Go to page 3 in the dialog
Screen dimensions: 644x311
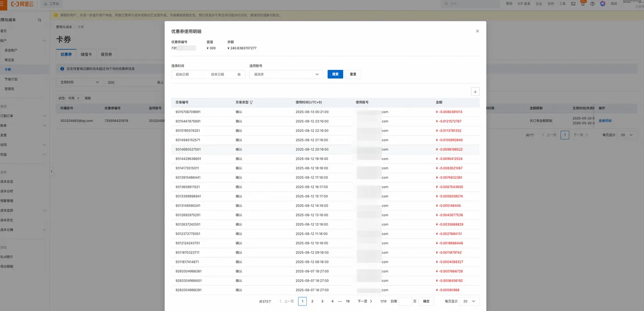click(x=322, y=301)
